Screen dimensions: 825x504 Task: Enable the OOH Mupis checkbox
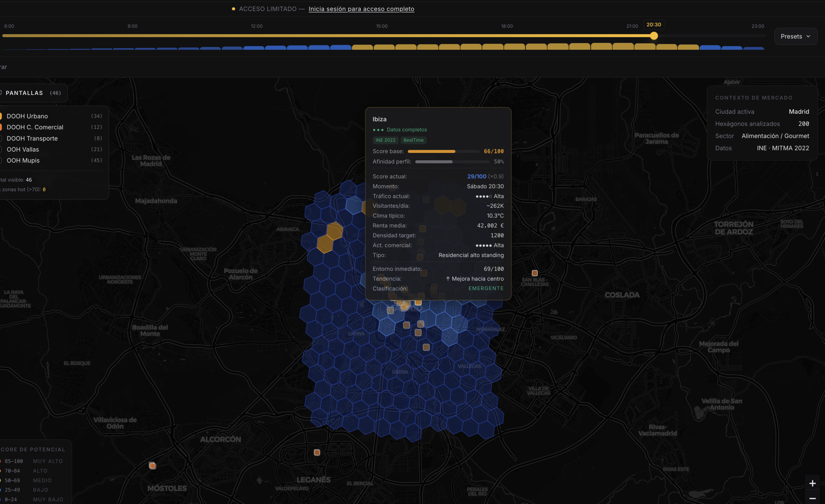pyautogui.click(x=1, y=160)
